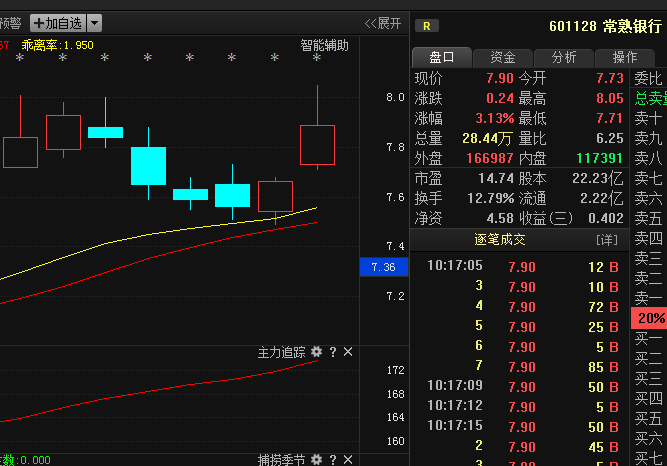Switch to the 操作 tab
The height and width of the screenshot is (466, 667).
tap(624, 57)
